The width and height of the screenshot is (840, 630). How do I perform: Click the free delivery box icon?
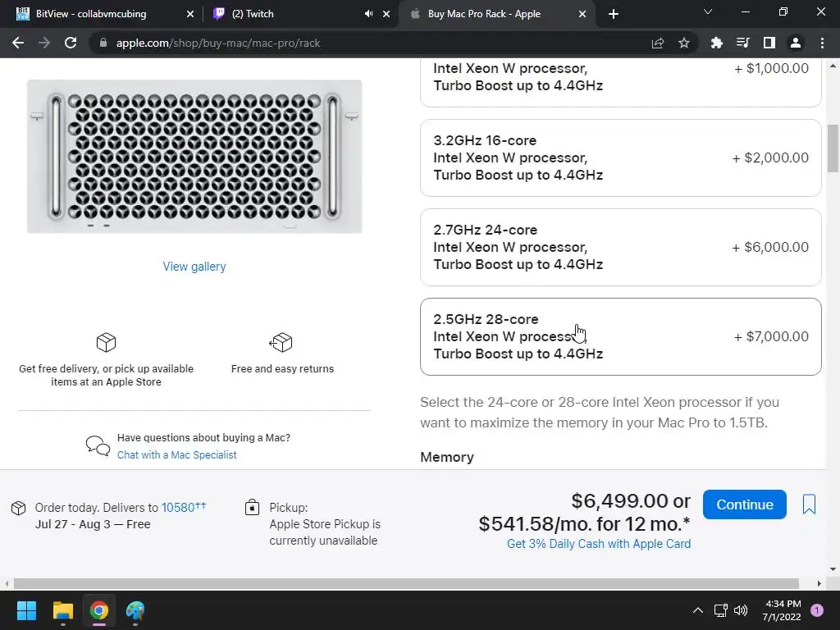pyautogui.click(x=106, y=342)
